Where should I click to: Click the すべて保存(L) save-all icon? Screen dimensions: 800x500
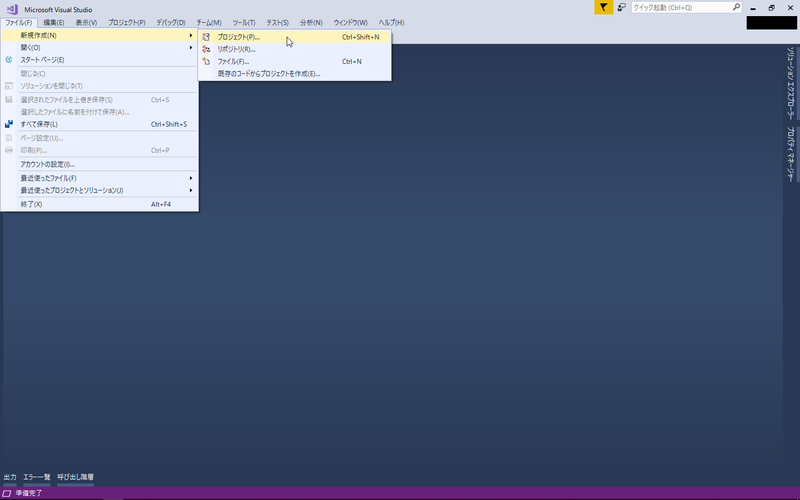point(9,124)
